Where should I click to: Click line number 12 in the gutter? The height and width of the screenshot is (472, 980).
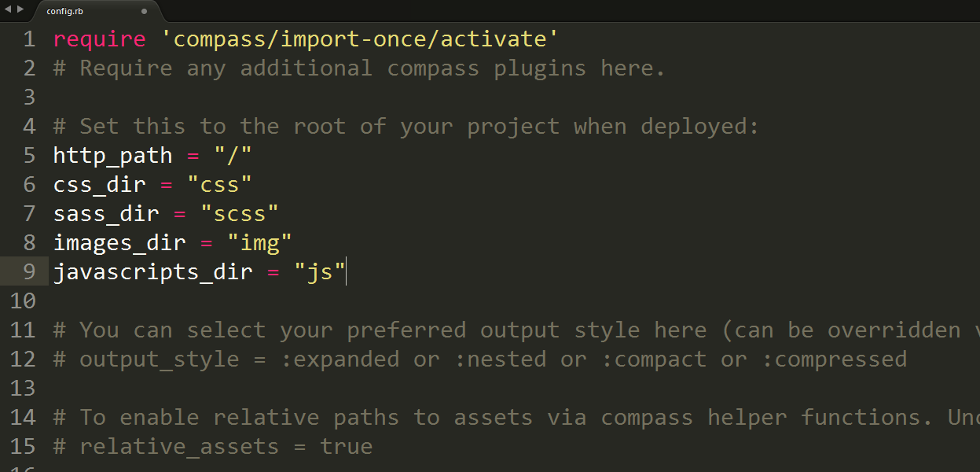coord(22,359)
